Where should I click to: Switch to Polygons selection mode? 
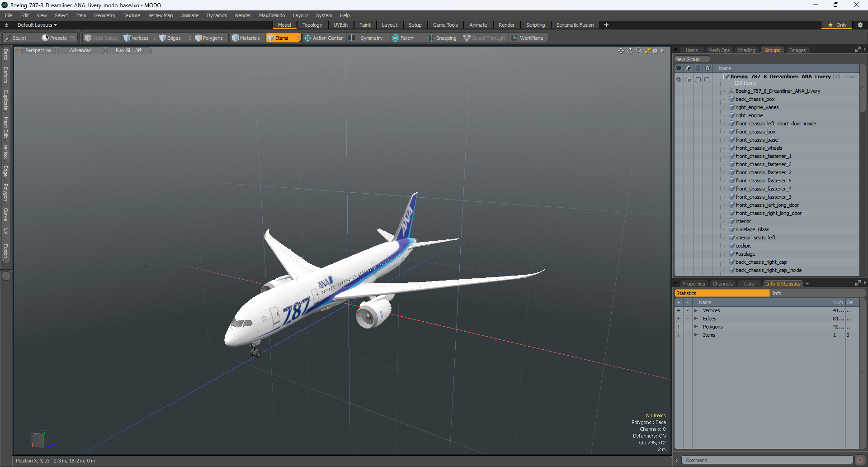[209, 38]
